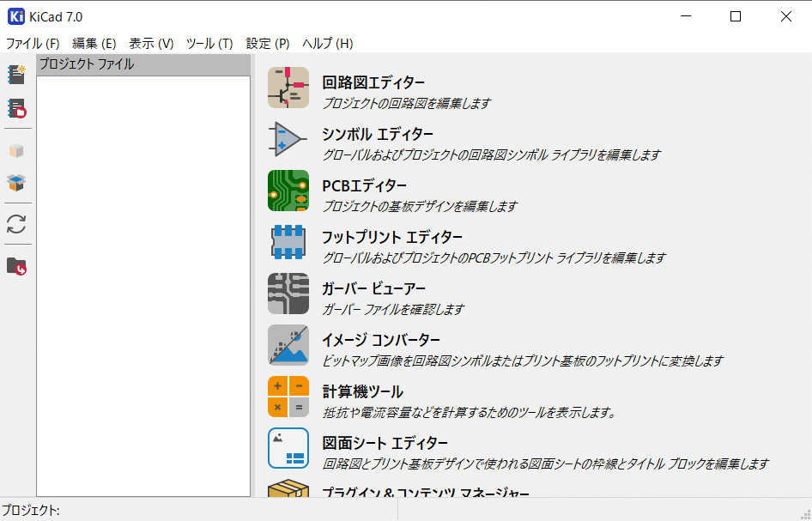812x521 pixels.
Task: Click the archive project (zip box) icon
Action: point(16,151)
